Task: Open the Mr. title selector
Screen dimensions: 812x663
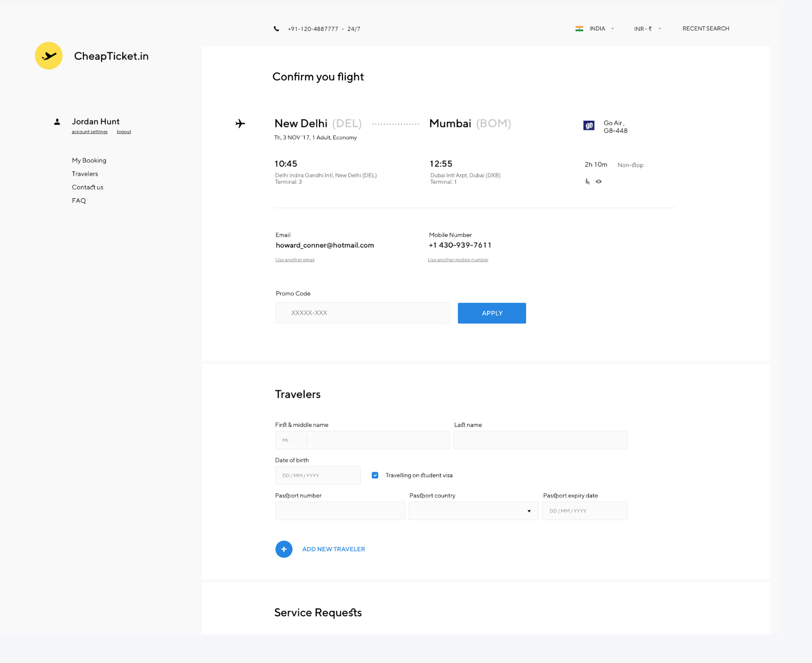Action: pos(292,440)
